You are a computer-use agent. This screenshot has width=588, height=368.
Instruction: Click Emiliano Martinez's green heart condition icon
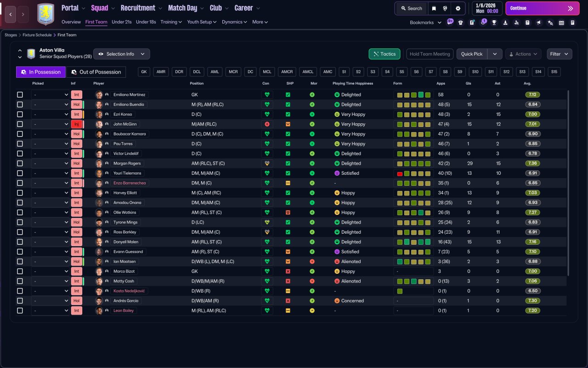[266, 95]
